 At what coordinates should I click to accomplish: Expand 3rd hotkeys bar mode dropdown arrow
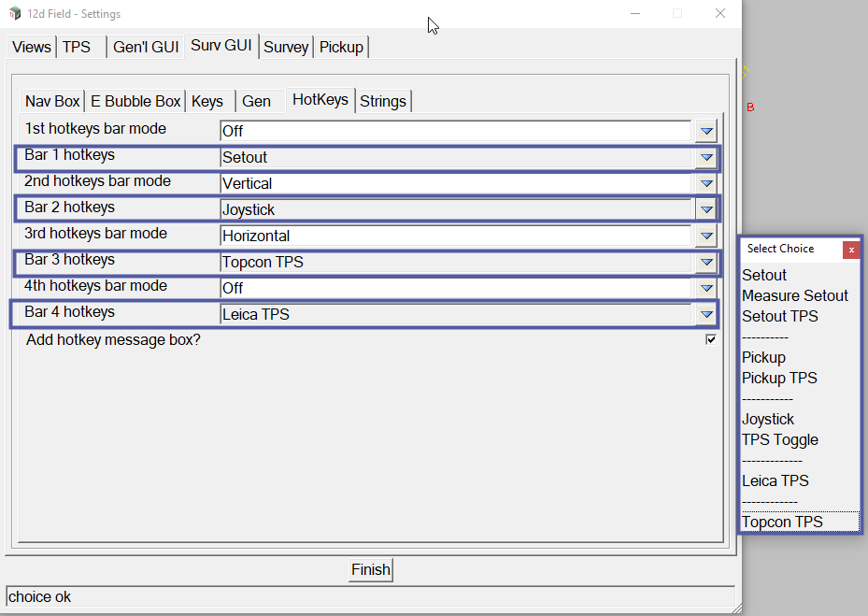pos(706,236)
